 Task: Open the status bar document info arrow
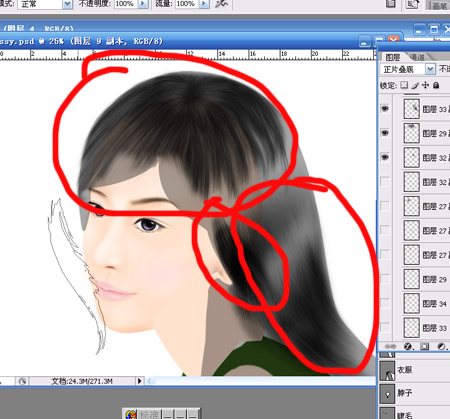pyautogui.click(x=140, y=381)
